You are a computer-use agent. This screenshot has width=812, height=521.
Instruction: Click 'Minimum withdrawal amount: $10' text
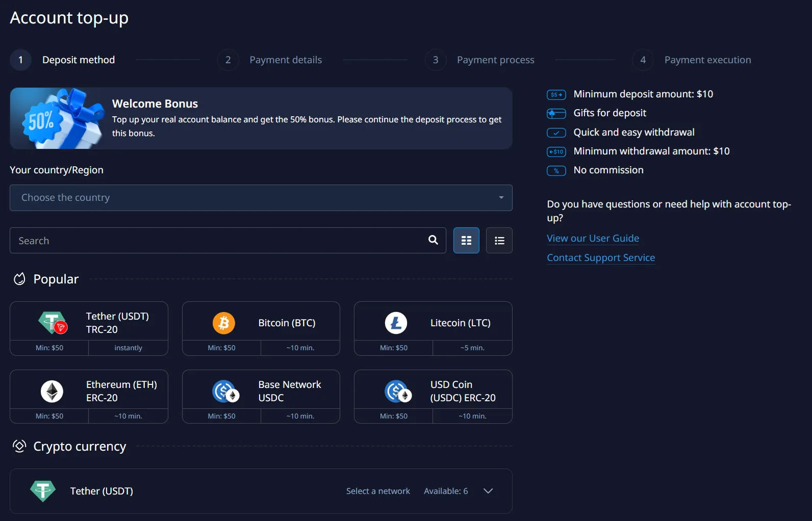(651, 151)
